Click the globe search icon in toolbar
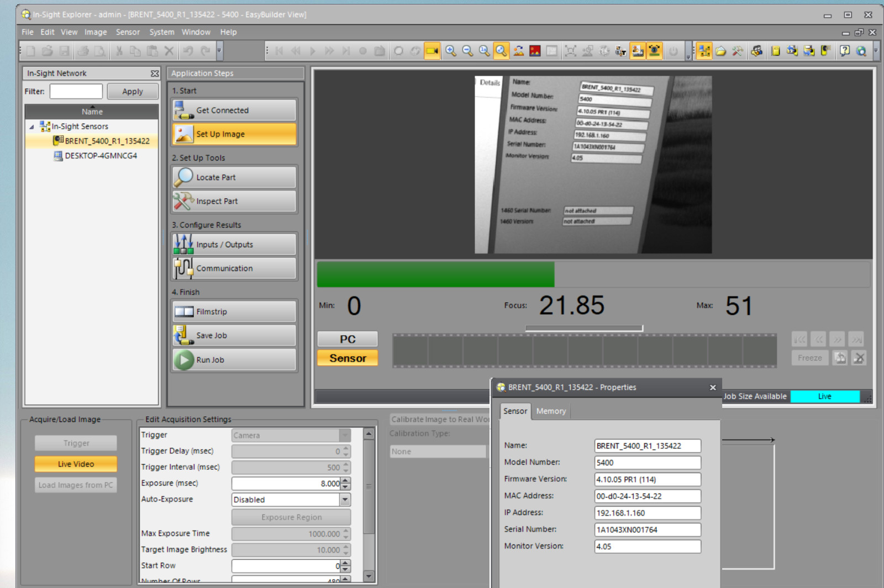The image size is (884, 588). [861, 51]
